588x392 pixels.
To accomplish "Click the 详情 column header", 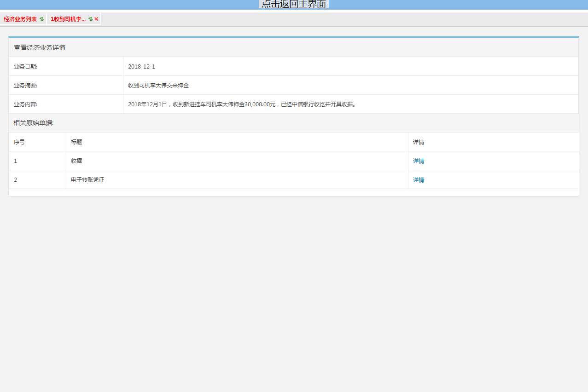I will pos(419,142).
